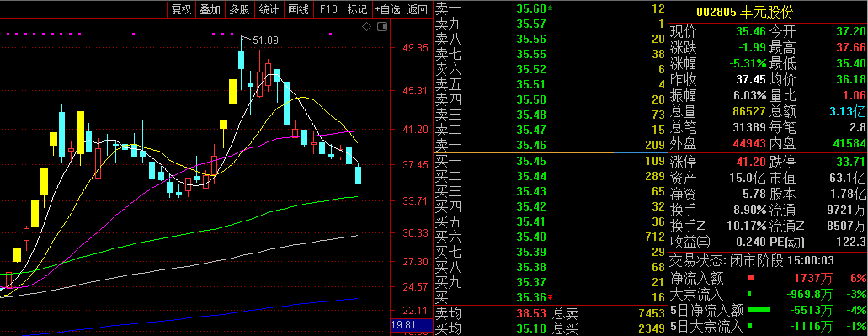
Task: Click the diamond icon above the chart
Action: point(367,27)
